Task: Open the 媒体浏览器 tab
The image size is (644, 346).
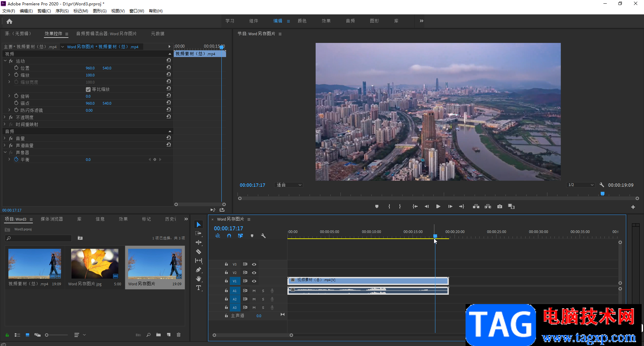Action: (x=52, y=219)
